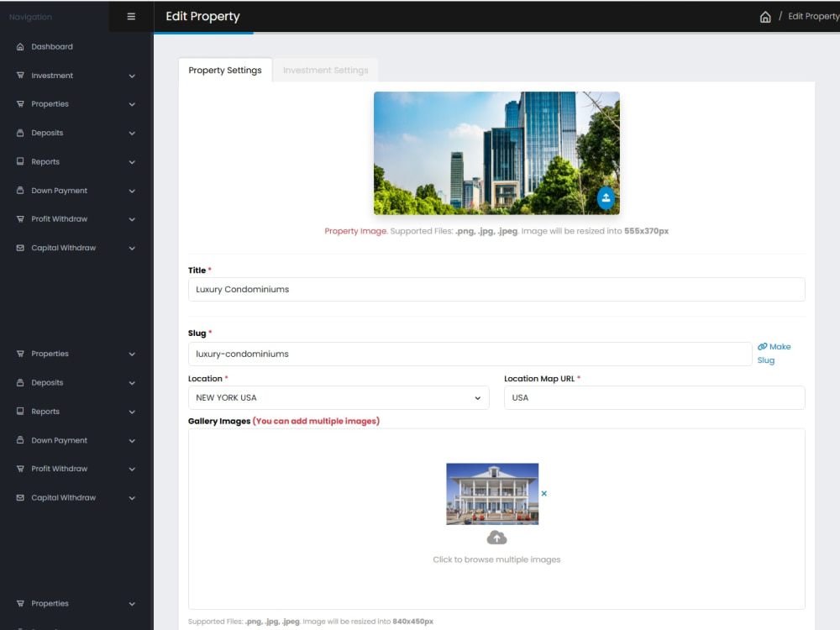This screenshot has height=630, width=840.
Task: Click the white house gallery thumbnail
Action: [x=492, y=494]
